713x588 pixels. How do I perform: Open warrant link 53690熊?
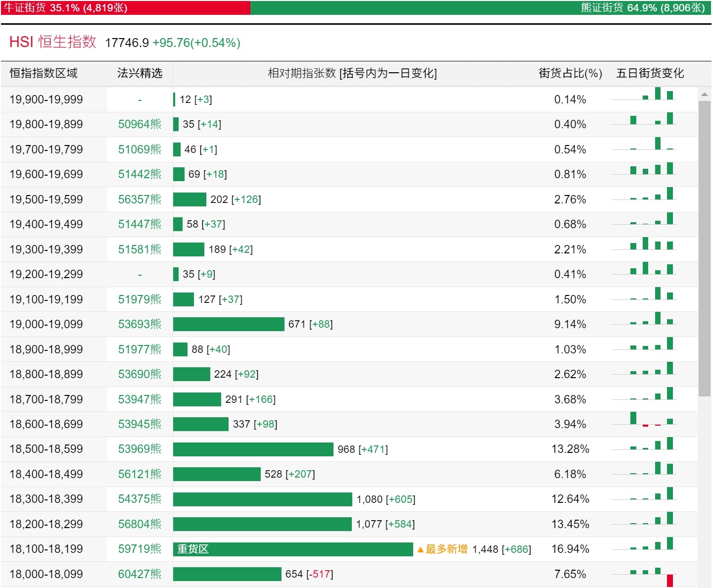click(140, 374)
